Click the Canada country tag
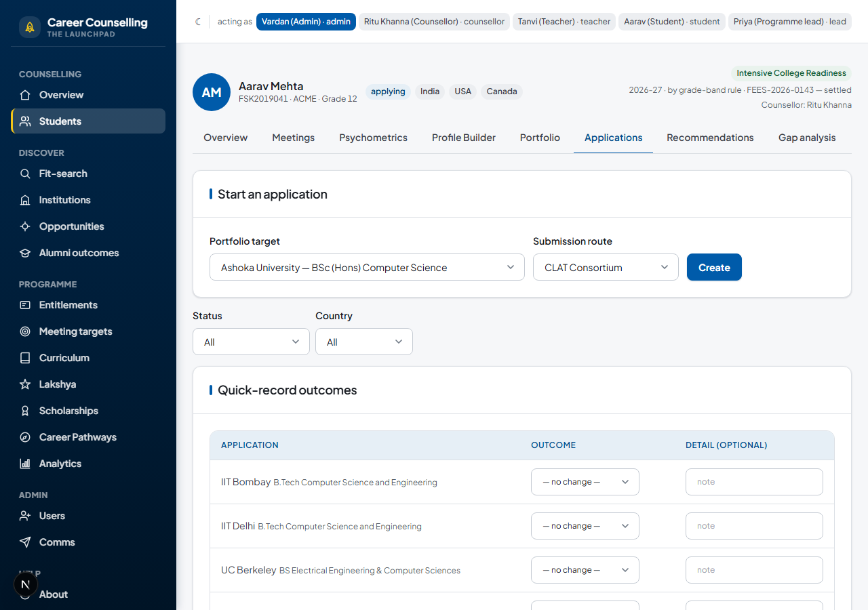The width and height of the screenshot is (868, 610). [x=502, y=91]
